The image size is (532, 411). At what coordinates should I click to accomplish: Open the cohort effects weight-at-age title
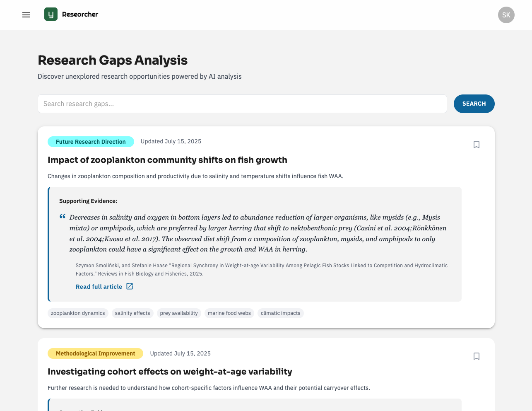[170, 372]
